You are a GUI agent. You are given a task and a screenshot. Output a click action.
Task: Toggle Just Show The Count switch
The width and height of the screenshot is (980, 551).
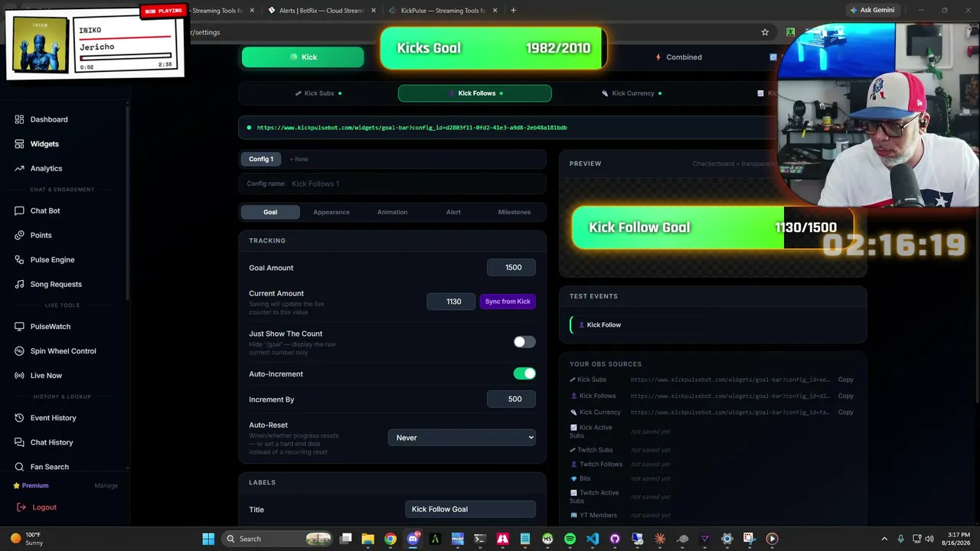(x=524, y=342)
